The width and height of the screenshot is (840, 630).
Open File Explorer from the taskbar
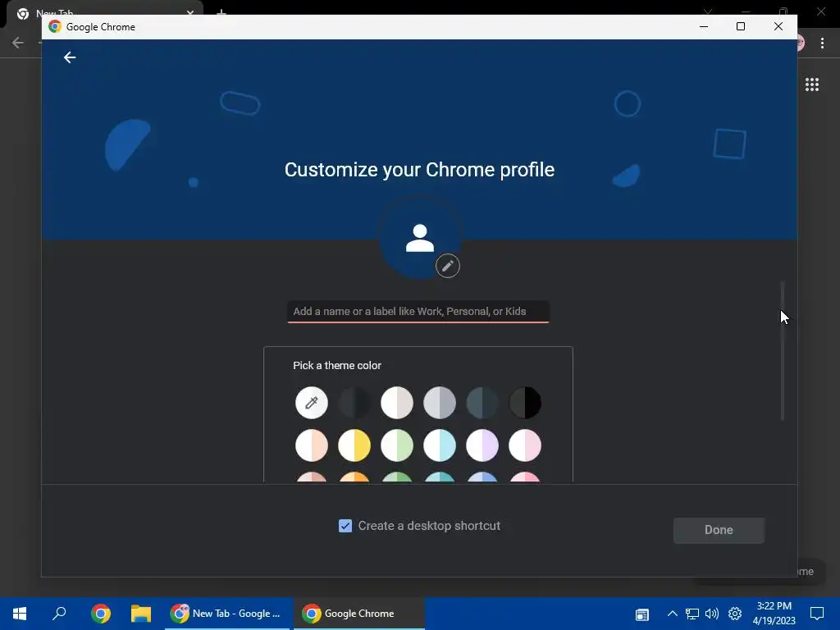point(141,614)
